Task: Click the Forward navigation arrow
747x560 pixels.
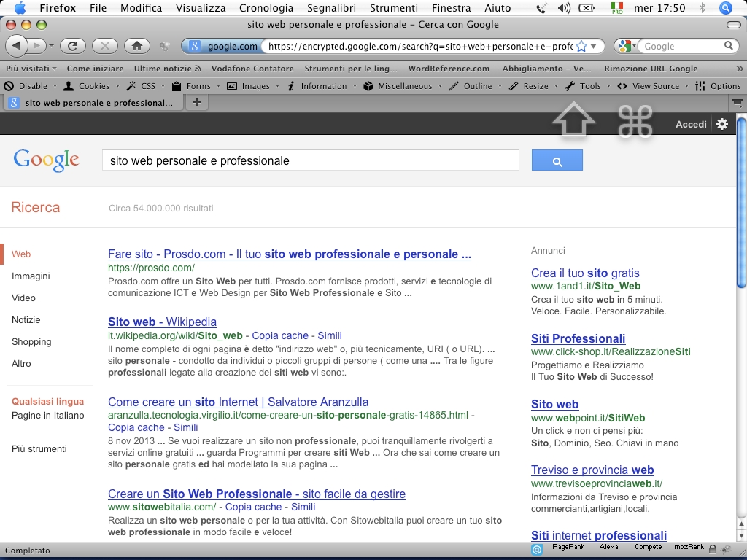Action: coord(36,46)
